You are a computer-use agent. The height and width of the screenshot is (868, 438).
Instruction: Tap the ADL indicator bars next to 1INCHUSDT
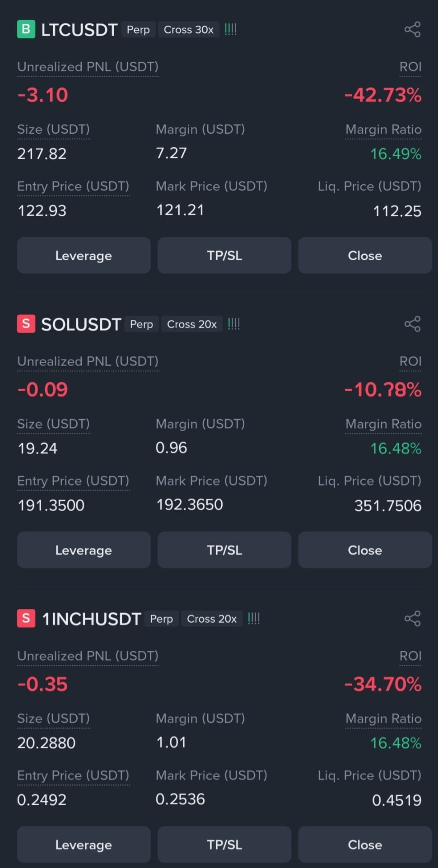(254, 618)
